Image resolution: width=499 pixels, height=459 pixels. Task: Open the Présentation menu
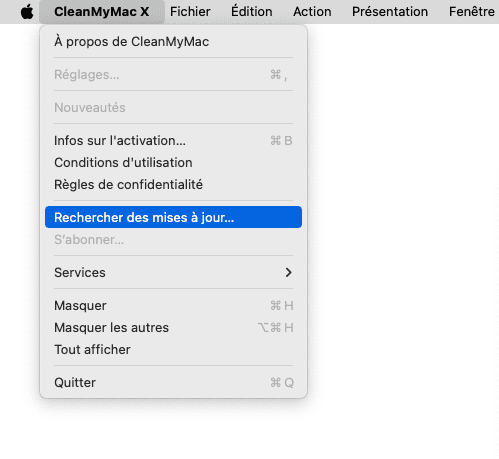click(390, 12)
